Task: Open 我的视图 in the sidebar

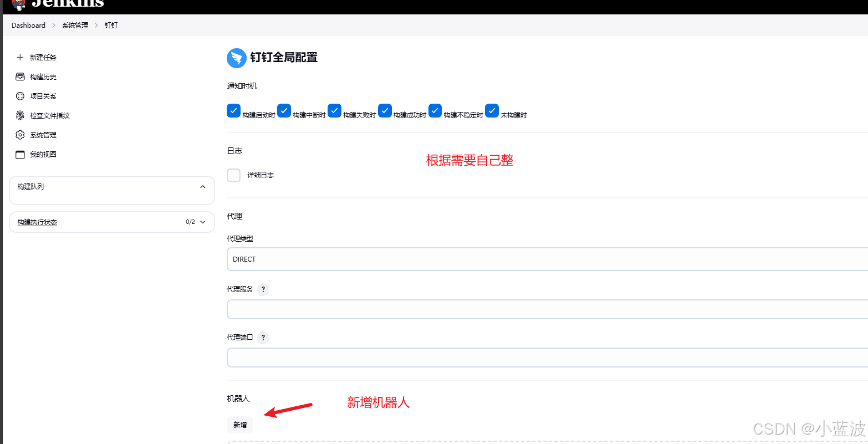Action: [x=43, y=154]
